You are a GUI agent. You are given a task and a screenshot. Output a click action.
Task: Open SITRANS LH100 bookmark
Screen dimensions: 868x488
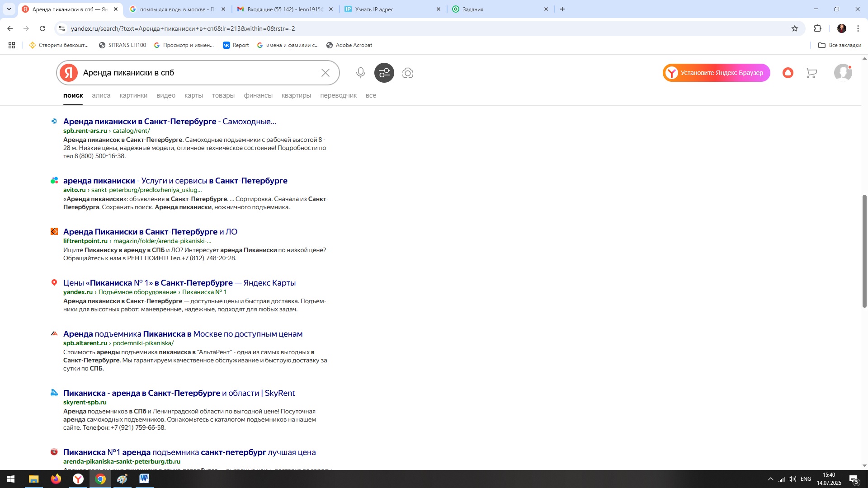click(x=123, y=45)
